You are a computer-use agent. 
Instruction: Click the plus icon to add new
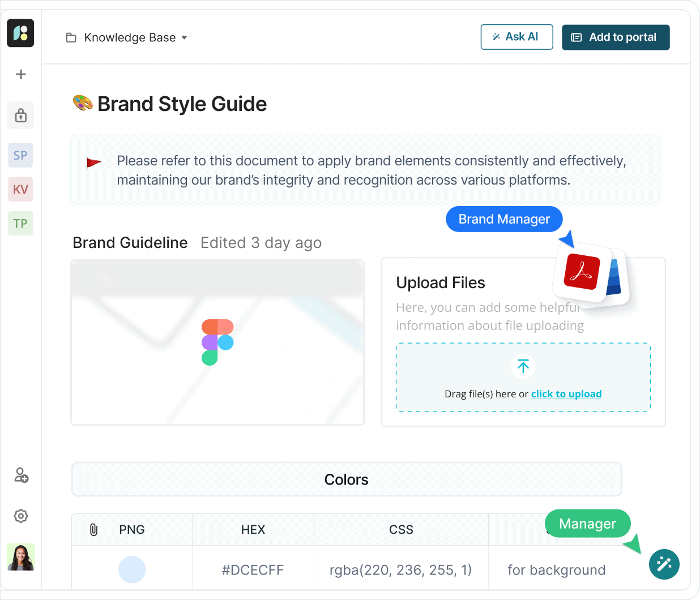point(21,74)
